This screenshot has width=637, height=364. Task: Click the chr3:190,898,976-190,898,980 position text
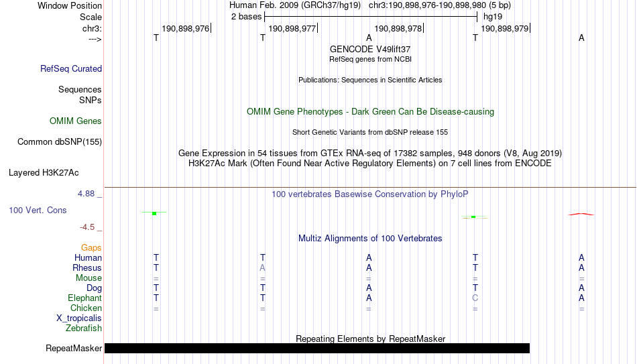coord(440,5)
